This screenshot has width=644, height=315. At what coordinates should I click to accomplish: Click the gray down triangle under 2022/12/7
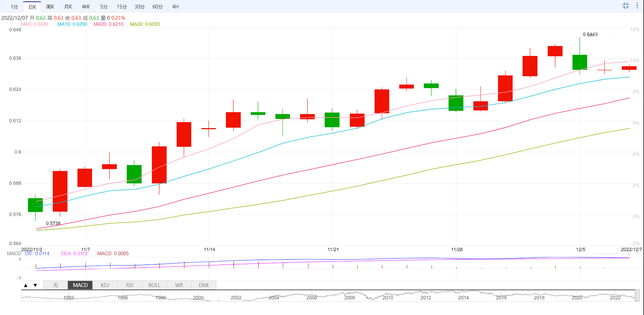[638, 254]
